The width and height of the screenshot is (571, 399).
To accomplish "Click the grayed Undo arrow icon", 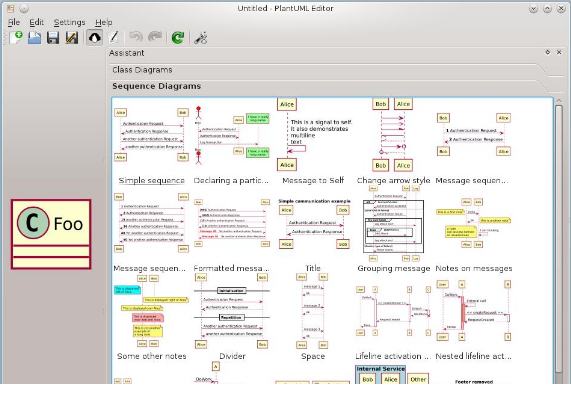I will pos(136,37).
